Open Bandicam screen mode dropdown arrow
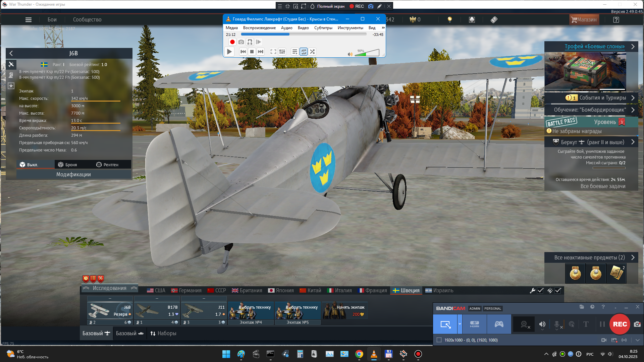This screenshot has height=362, width=644. (460, 324)
